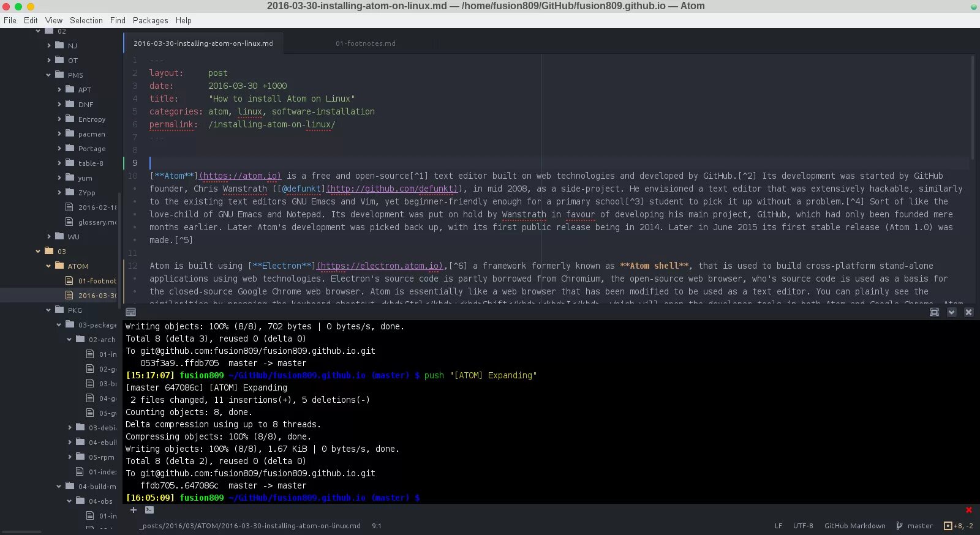This screenshot has height=535, width=980.
Task: Collapse the 03-package folder chevron
Action: (x=59, y=324)
